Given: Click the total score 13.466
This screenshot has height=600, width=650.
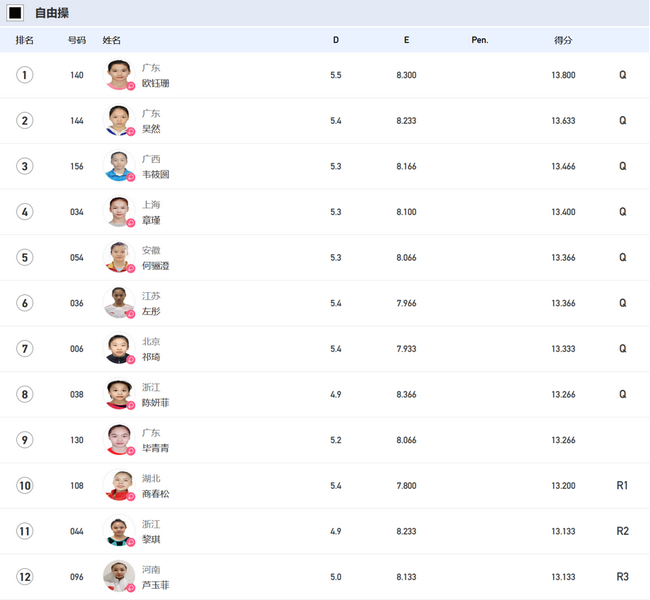Looking at the screenshot, I should tap(563, 166).
